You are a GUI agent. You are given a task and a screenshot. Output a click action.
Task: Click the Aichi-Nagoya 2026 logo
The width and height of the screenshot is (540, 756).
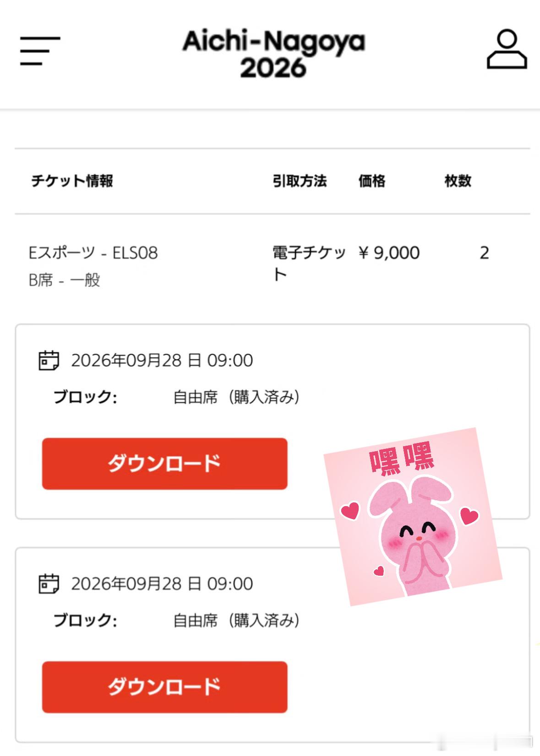(273, 54)
